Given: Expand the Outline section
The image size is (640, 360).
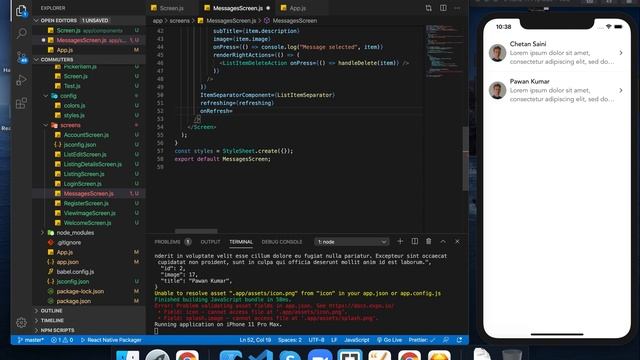Looking at the screenshot, I should [x=89, y=311].
